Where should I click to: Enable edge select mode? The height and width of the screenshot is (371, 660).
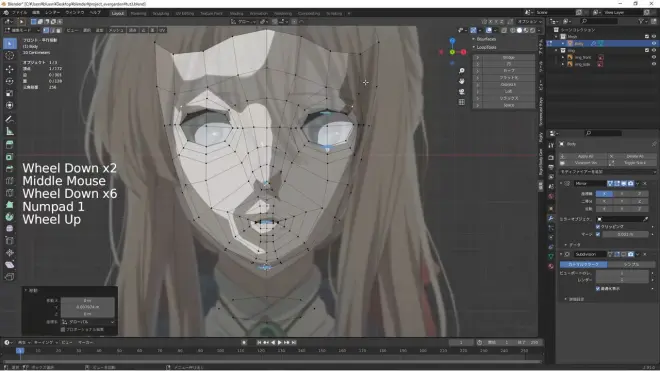pos(52,30)
